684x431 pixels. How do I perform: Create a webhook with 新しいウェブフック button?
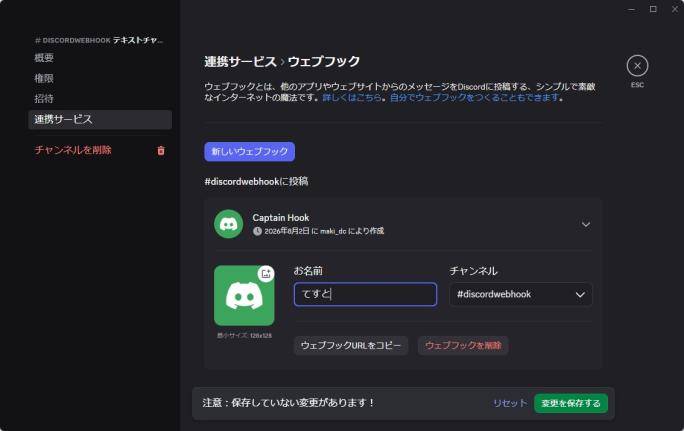coord(250,151)
